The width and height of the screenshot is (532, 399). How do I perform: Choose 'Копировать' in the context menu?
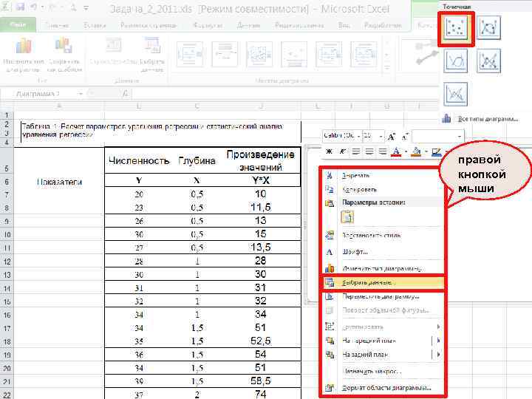coord(382,189)
